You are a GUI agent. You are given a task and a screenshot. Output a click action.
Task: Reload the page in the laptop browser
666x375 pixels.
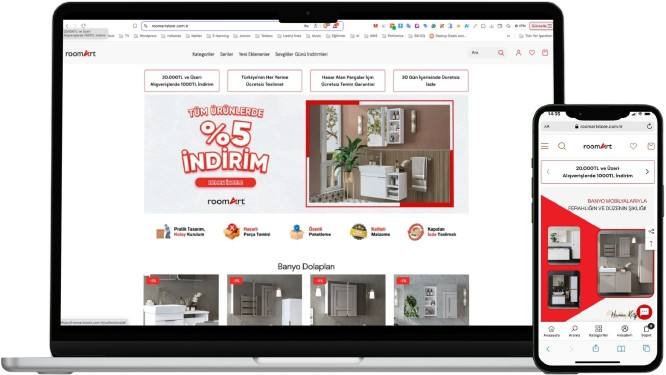click(84, 26)
